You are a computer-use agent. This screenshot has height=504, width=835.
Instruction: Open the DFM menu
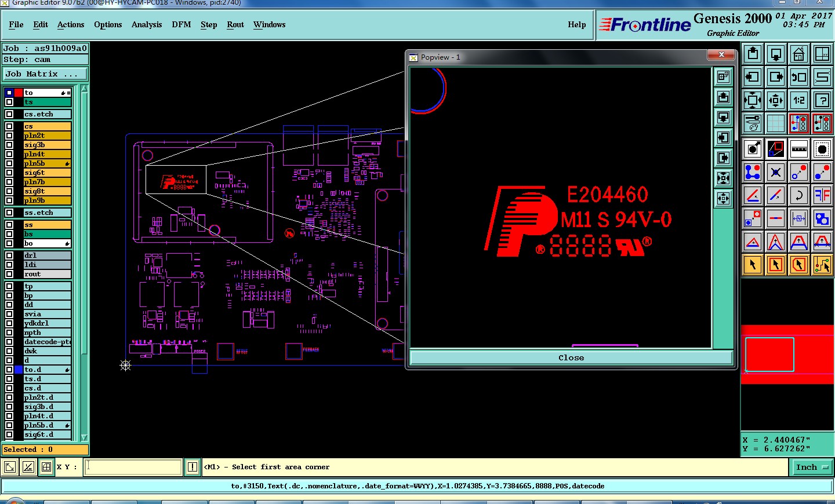[x=181, y=24]
